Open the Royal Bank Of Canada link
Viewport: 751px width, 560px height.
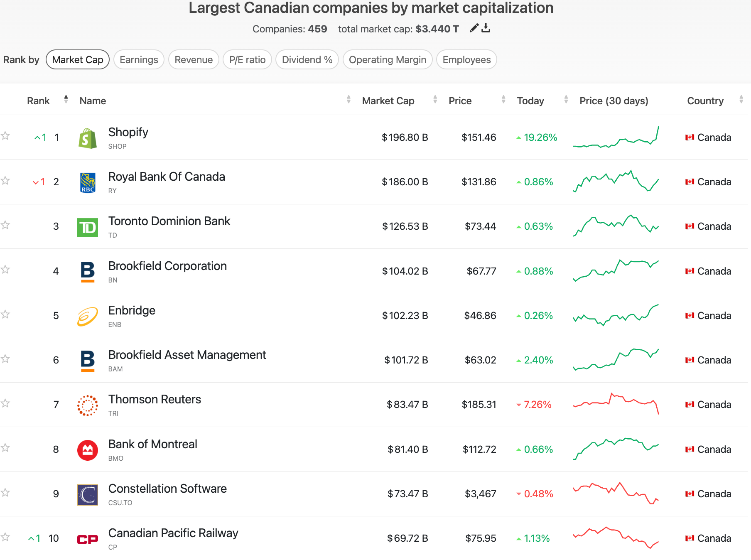tap(167, 177)
